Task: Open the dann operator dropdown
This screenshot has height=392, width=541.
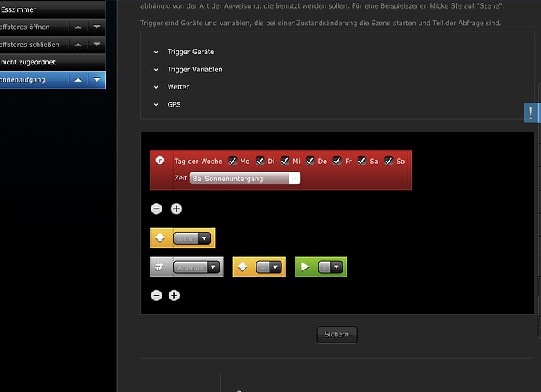Action: pos(192,238)
